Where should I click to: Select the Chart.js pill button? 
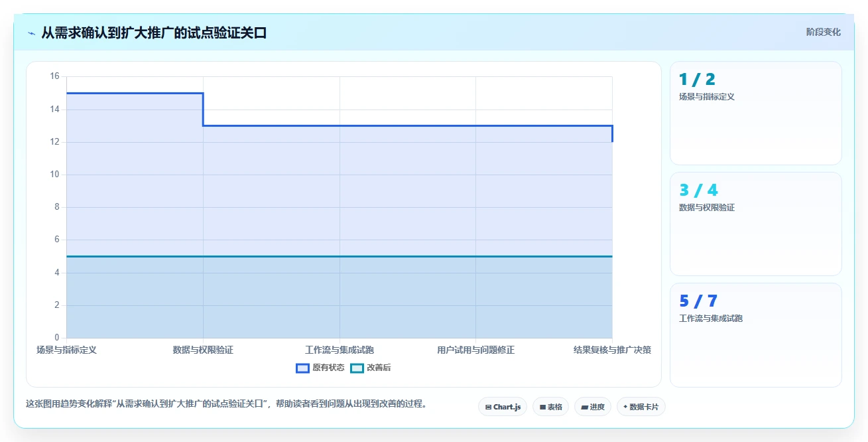(x=503, y=407)
